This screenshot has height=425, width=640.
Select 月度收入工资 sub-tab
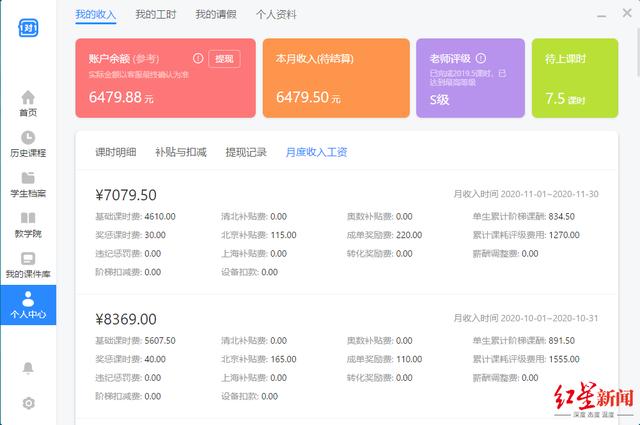316,152
